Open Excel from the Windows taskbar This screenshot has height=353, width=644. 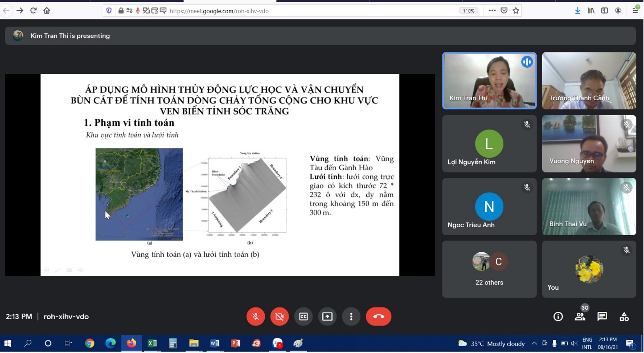pyautogui.click(x=152, y=344)
